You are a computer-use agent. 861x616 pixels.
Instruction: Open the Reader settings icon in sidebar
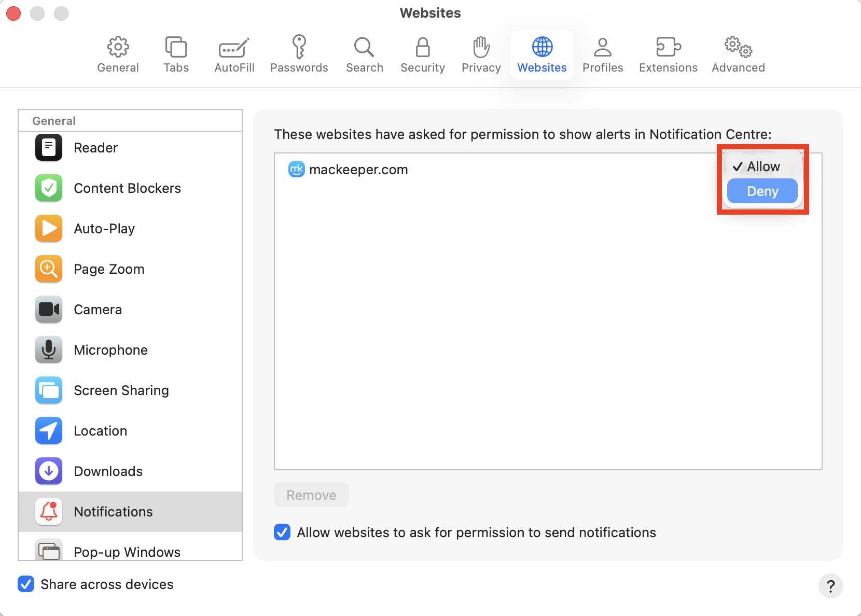(48, 147)
